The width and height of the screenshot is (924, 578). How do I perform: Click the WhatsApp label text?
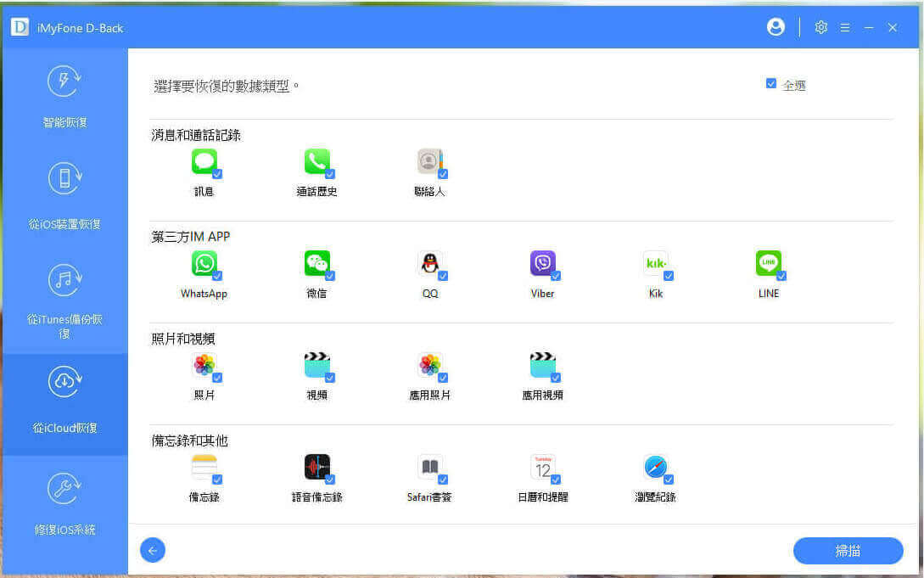(x=204, y=294)
